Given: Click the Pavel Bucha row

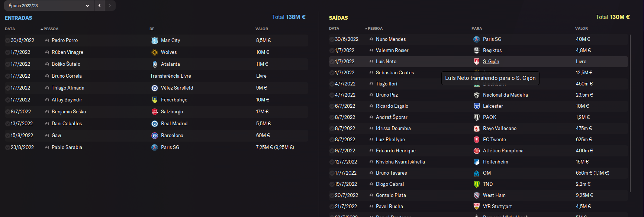Looking at the screenshot, I should [x=478, y=207].
